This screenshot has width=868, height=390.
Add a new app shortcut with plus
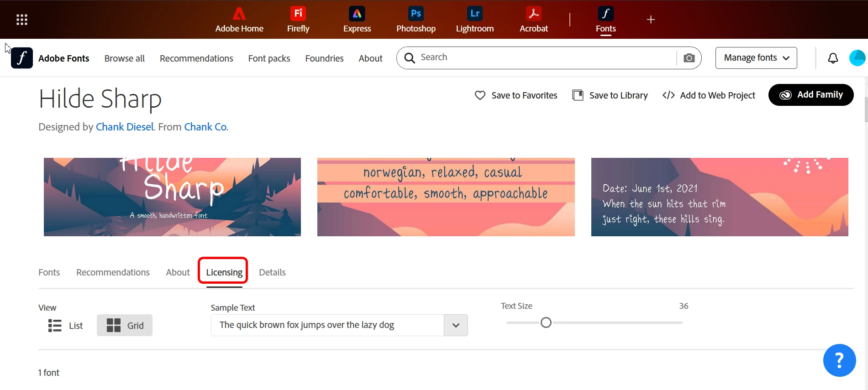pyautogui.click(x=651, y=20)
